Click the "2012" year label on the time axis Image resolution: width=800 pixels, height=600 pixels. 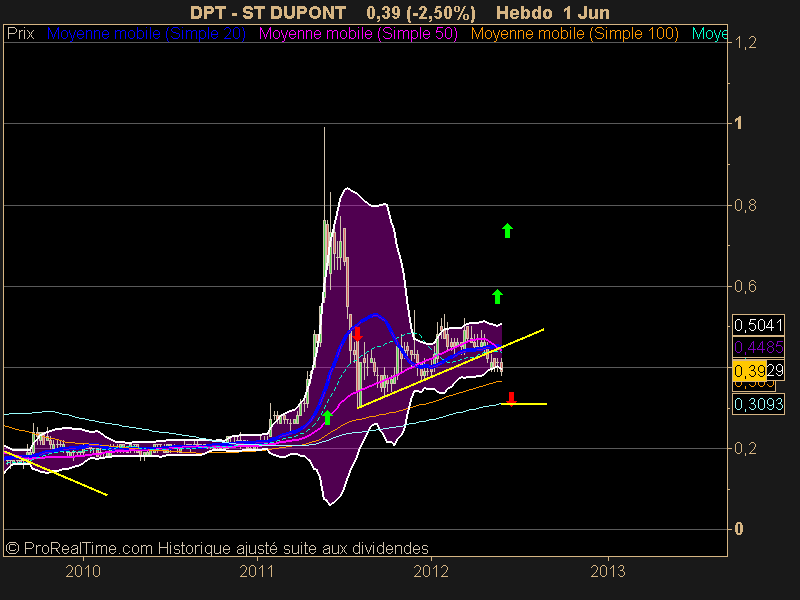pos(431,571)
